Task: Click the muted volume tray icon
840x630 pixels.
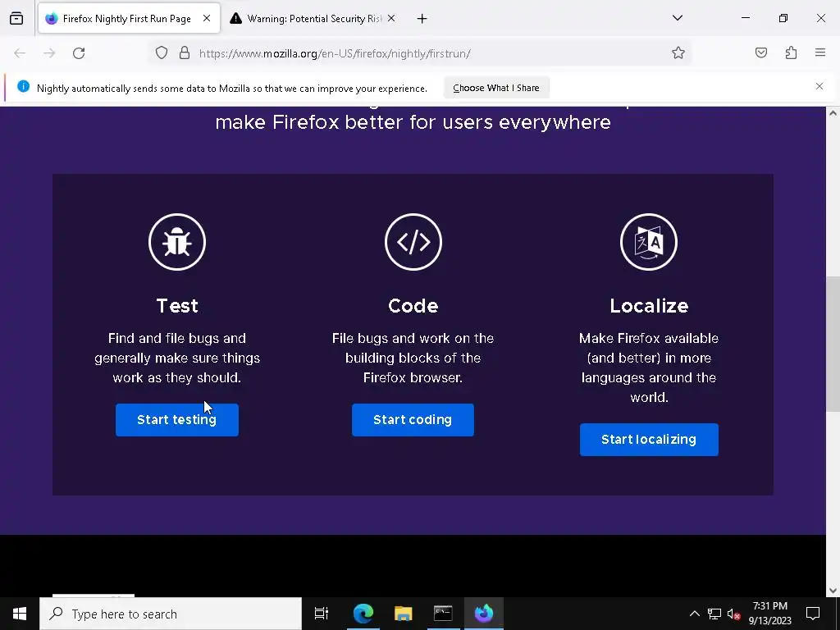Action: 733,614
